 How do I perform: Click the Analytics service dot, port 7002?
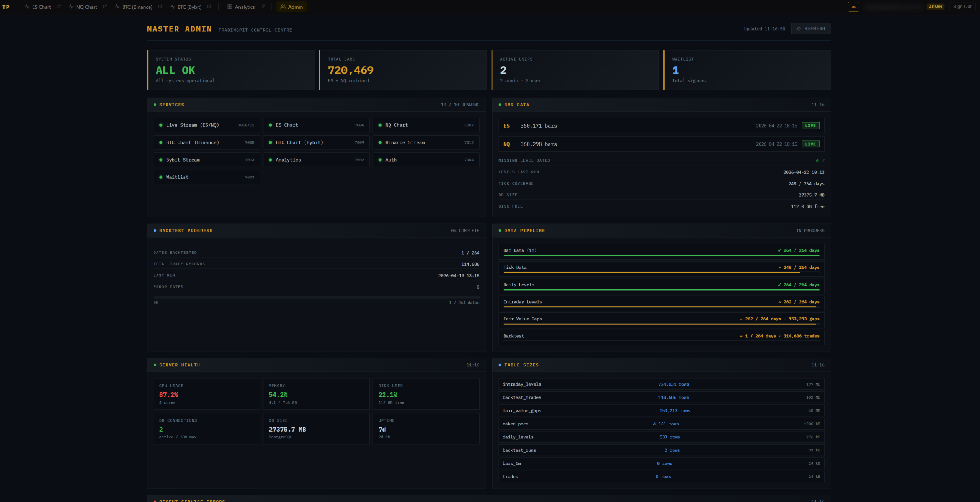270,160
